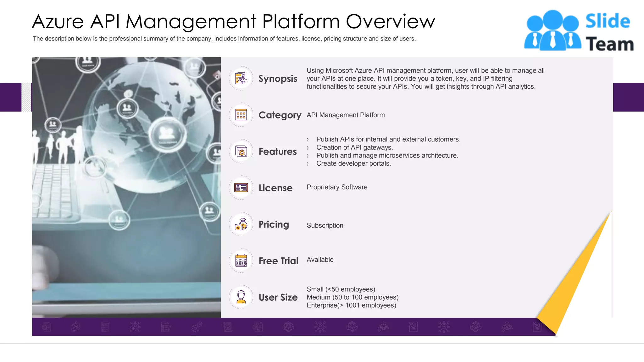This screenshot has height=362, width=644.
Task: Click 'Create developer portals' bullet
Action: pos(353,163)
